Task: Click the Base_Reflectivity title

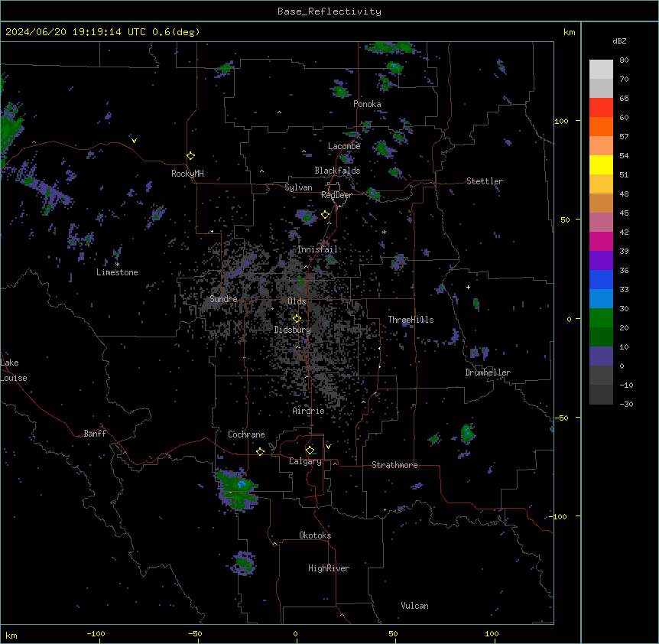Action: tap(329, 11)
